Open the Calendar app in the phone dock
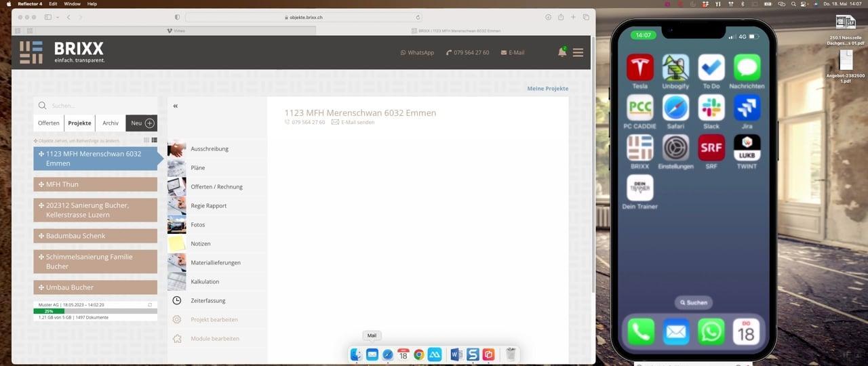Image resolution: width=868 pixels, height=366 pixels. coord(747,332)
